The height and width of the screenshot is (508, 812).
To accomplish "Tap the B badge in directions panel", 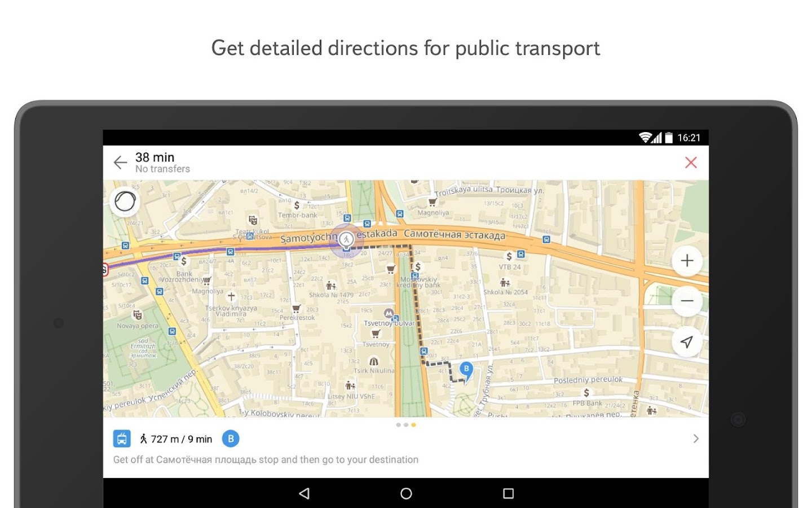I will (231, 439).
